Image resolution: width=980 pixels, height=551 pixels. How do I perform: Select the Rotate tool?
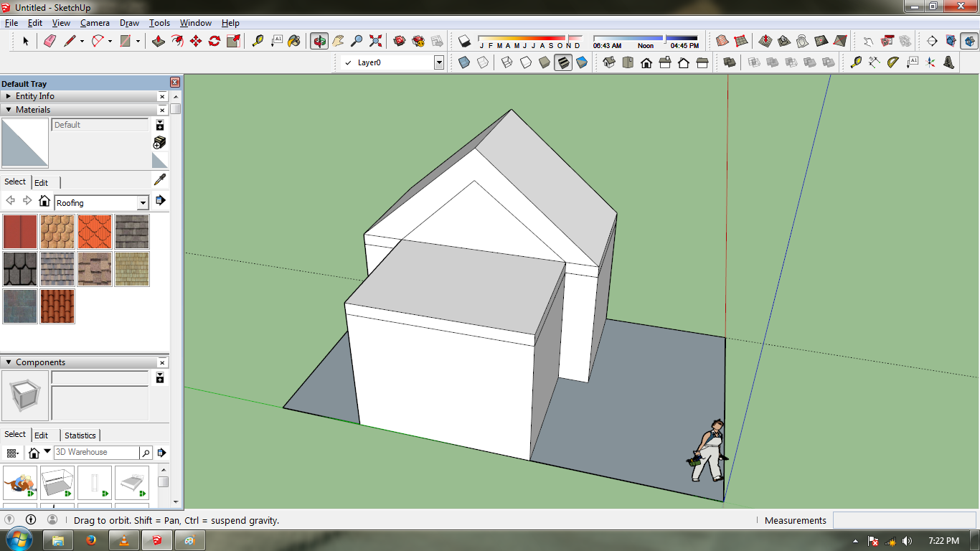214,42
